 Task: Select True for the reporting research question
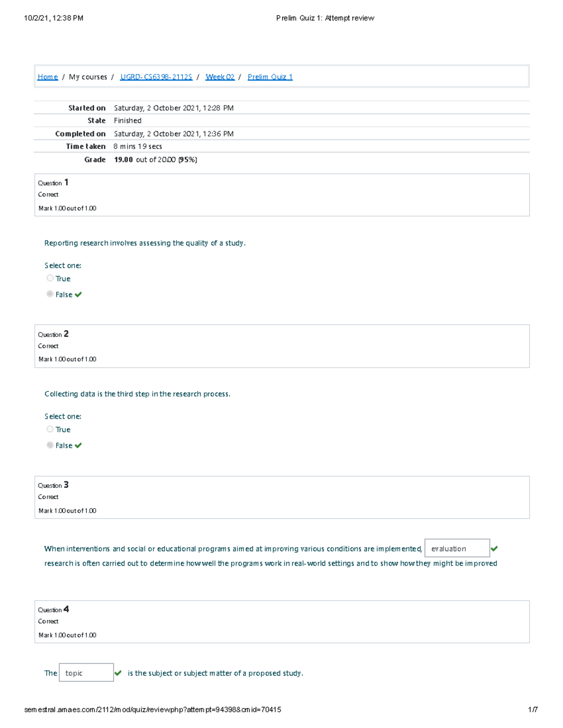click(50, 278)
